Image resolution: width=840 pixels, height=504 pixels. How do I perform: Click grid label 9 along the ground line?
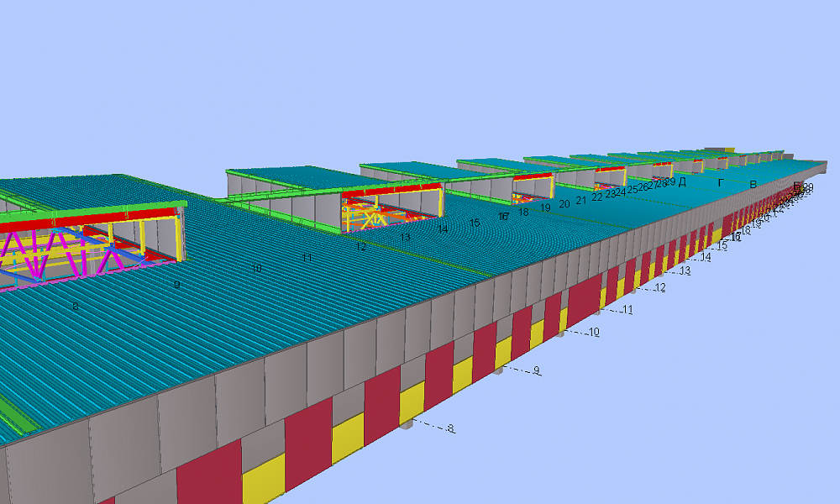pyautogui.click(x=537, y=370)
